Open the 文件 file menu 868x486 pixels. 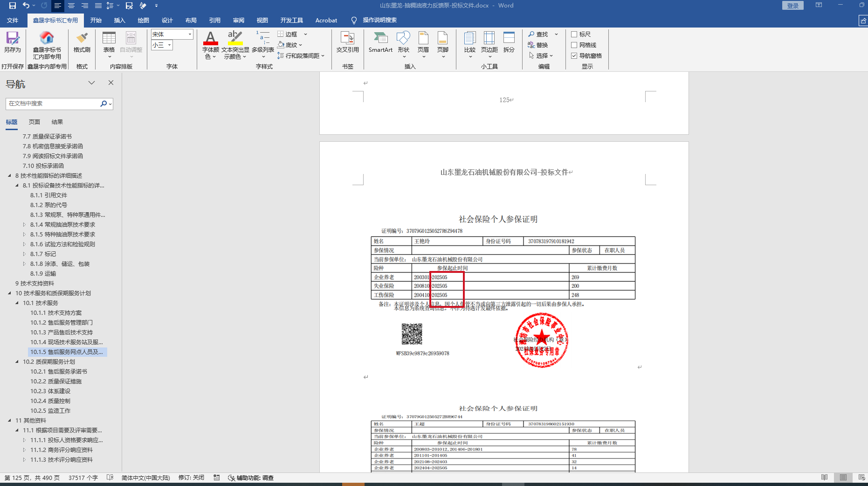coord(13,20)
